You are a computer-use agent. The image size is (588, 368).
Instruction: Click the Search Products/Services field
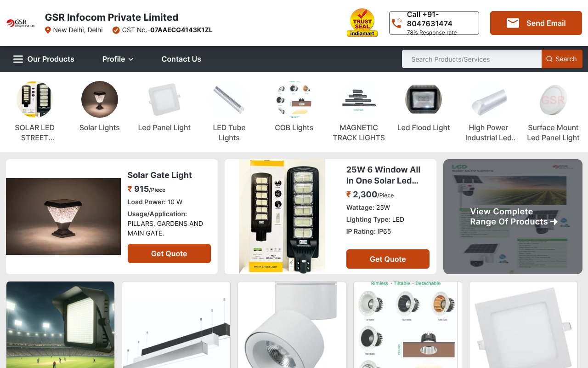pyautogui.click(x=472, y=59)
